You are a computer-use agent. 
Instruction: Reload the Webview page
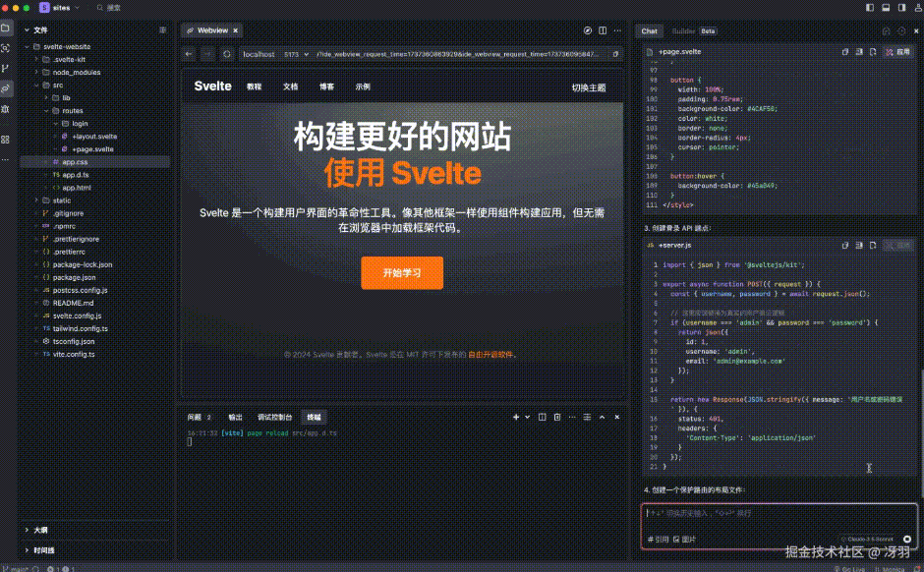click(x=227, y=54)
